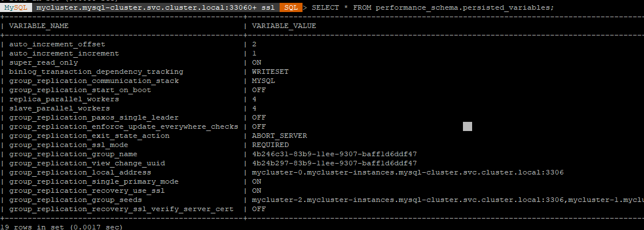
Task: Click the auto_increment_offset variable name
Action: tap(57, 44)
